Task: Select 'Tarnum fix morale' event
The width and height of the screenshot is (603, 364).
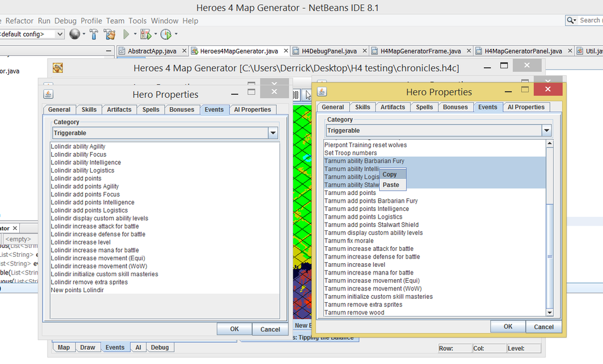Action: point(435,241)
